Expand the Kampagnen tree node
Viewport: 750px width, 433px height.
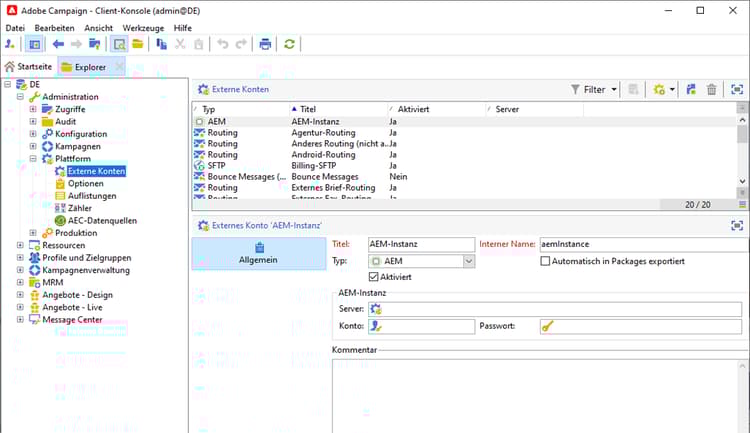(x=33, y=146)
